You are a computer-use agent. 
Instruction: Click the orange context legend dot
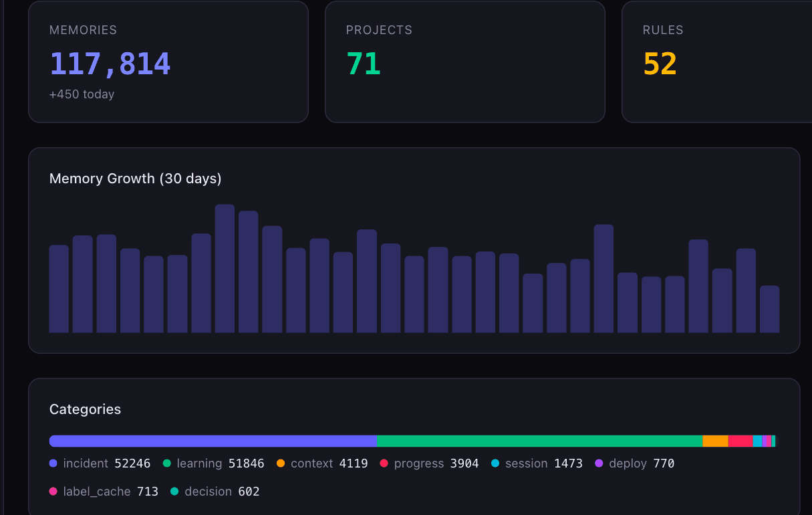281,463
